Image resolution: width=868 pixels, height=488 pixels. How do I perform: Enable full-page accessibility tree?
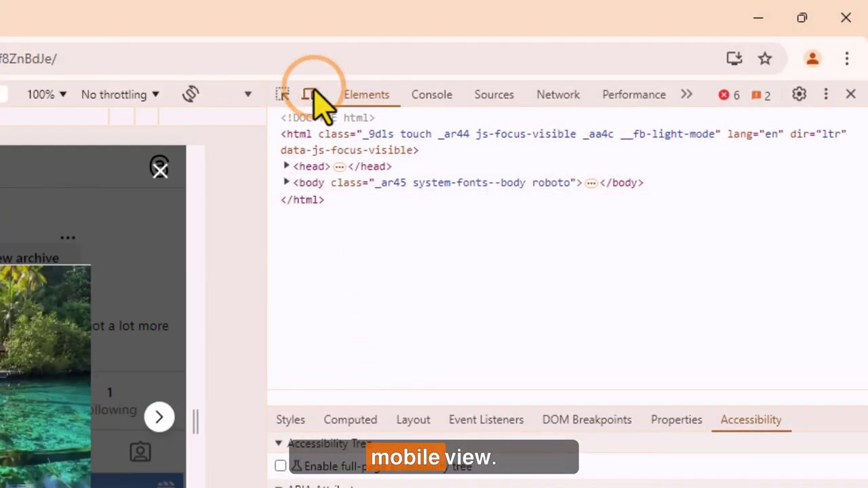pos(281,466)
